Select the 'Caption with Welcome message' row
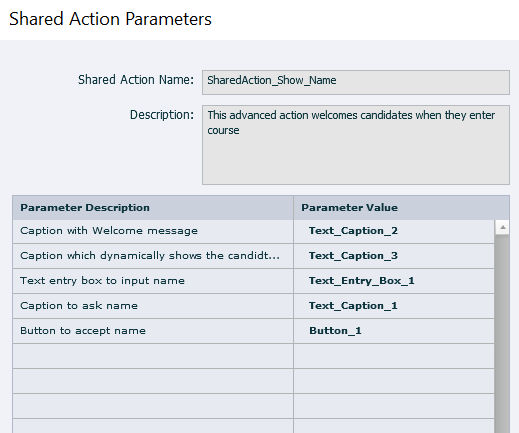The height and width of the screenshot is (433, 519). tap(253, 231)
